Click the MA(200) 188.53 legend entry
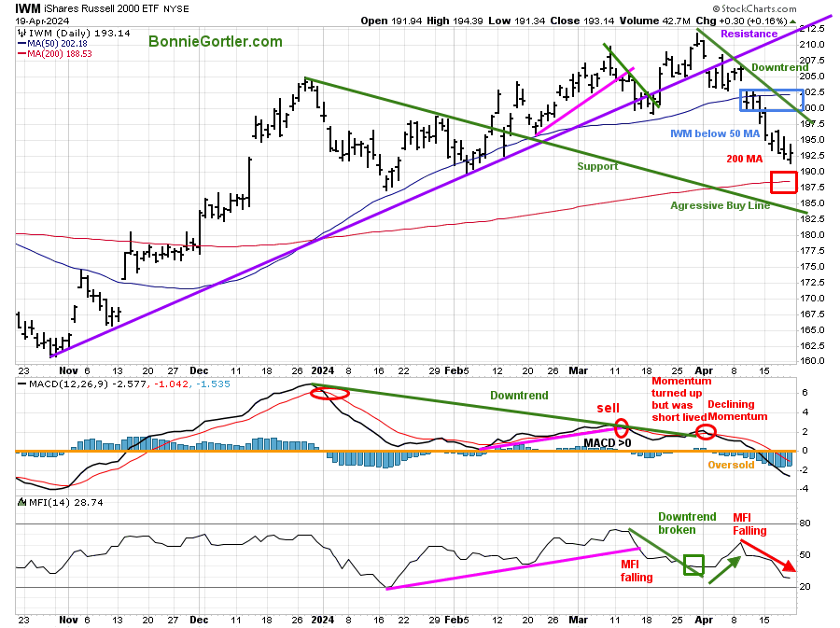 tap(55, 53)
